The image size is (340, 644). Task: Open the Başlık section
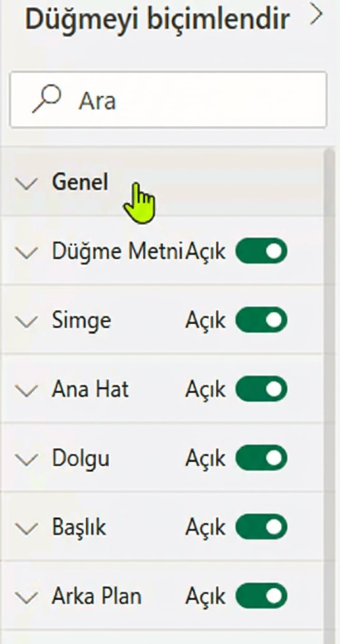[26, 527]
